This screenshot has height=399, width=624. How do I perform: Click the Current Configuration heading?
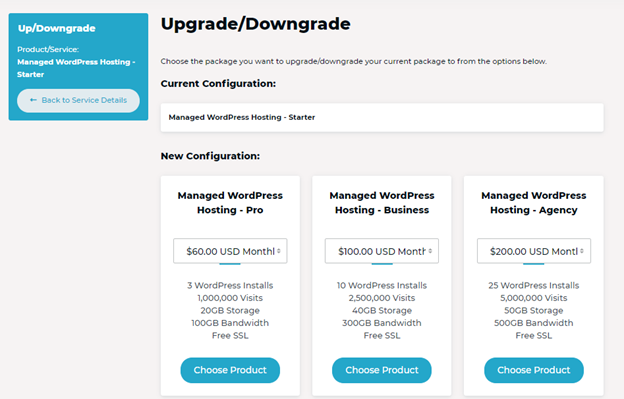pyautogui.click(x=218, y=84)
